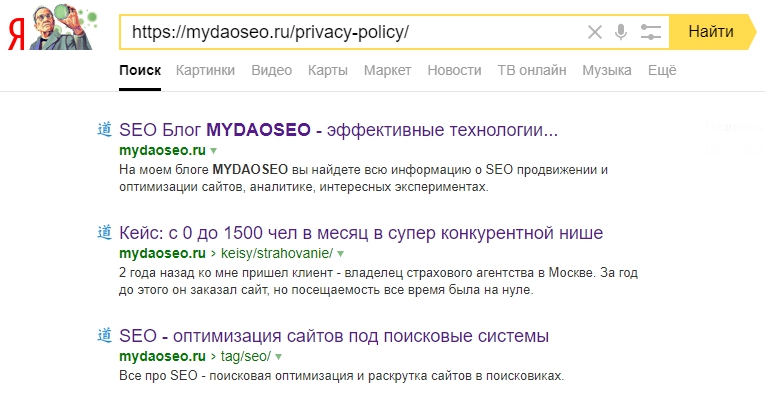
Task: Click mydaoseo.ru green URL of first result
Action: (162, 150)
